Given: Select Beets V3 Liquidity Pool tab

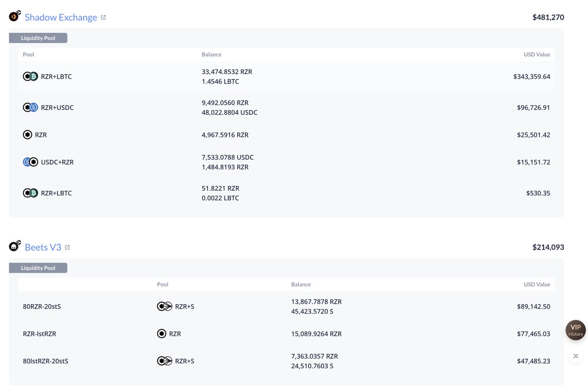Looking at the screenshot, I should [x=38, y=268].
